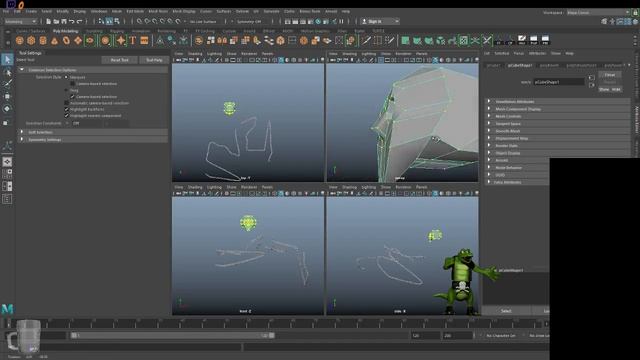Toggle Automatic camera-based selection checkbox

pos(67,103)
